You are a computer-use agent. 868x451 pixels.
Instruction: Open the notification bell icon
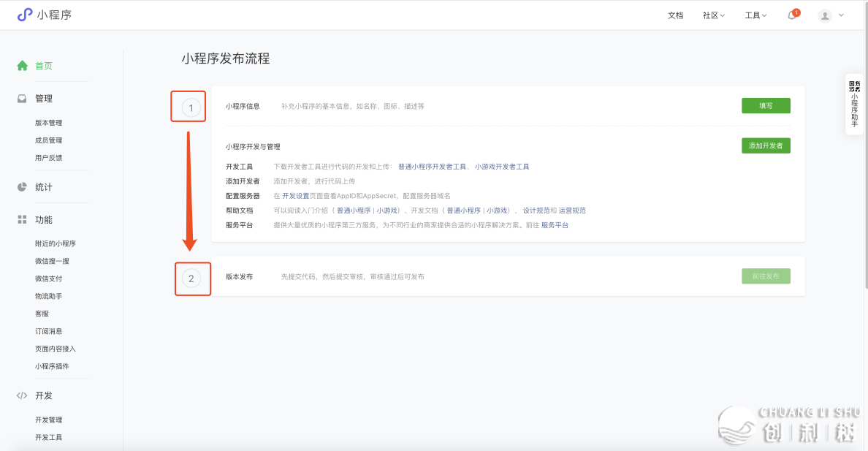[792, 15]
